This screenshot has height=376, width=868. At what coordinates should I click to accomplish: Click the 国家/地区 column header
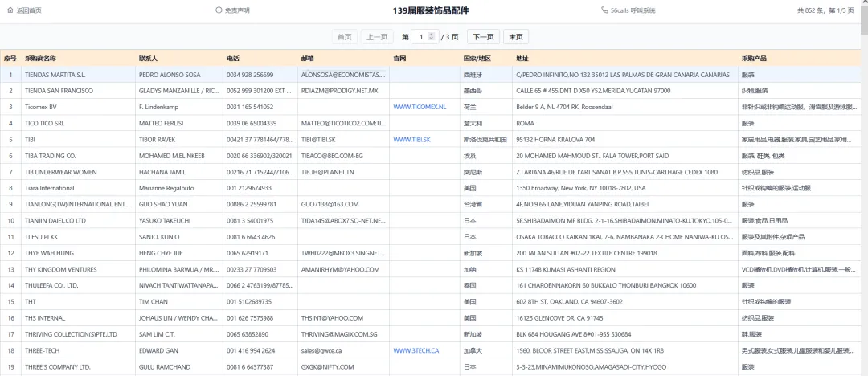485,58
